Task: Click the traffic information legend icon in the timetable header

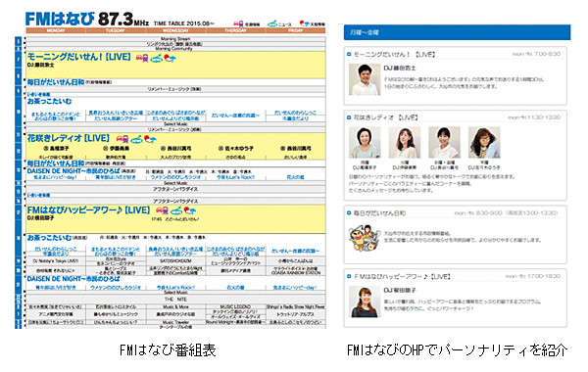Action: pos(238,23)
